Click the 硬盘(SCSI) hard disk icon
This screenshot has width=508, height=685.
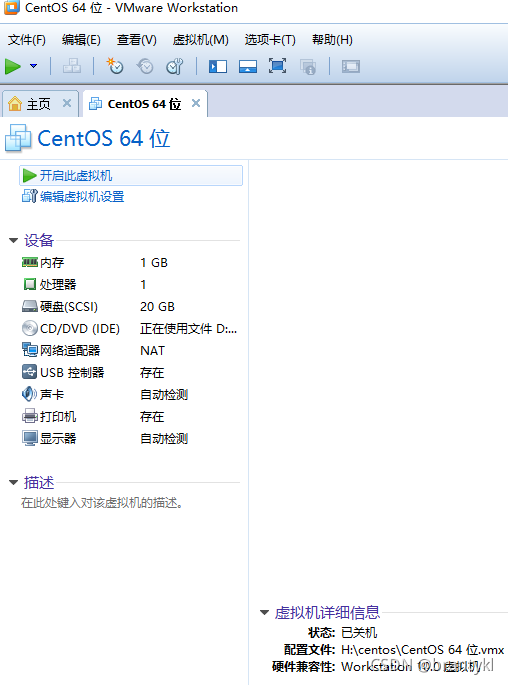pyautogui.click(x=30, y=306)
